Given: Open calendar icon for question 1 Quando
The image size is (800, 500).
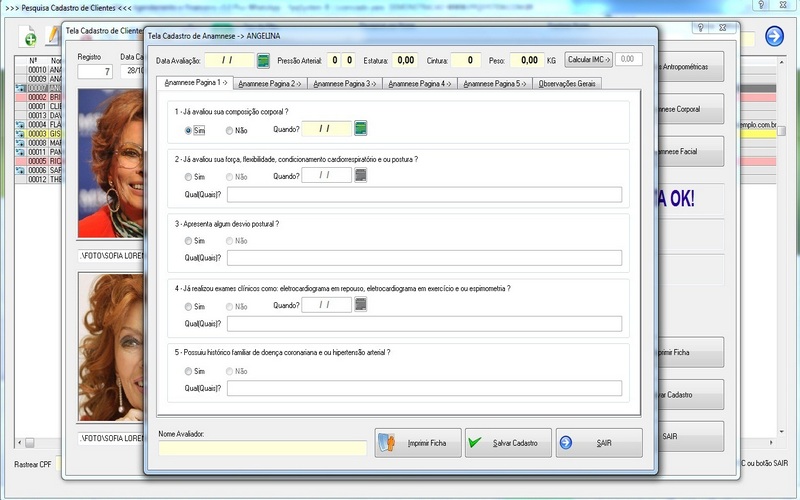Looking at the screenshot, I should (361, 128).
